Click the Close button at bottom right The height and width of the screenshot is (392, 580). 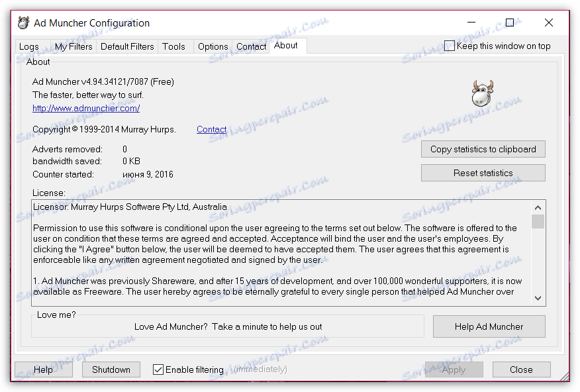521,369
